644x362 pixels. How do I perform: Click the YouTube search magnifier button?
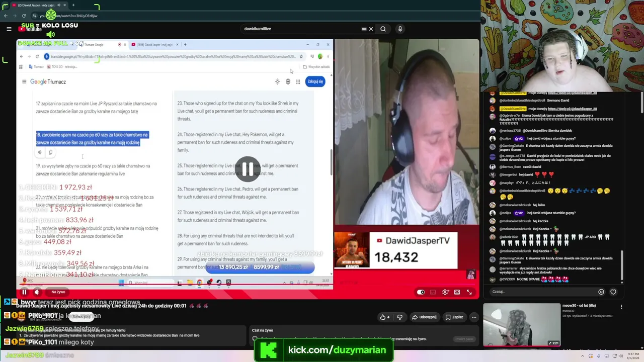(383, 29)
